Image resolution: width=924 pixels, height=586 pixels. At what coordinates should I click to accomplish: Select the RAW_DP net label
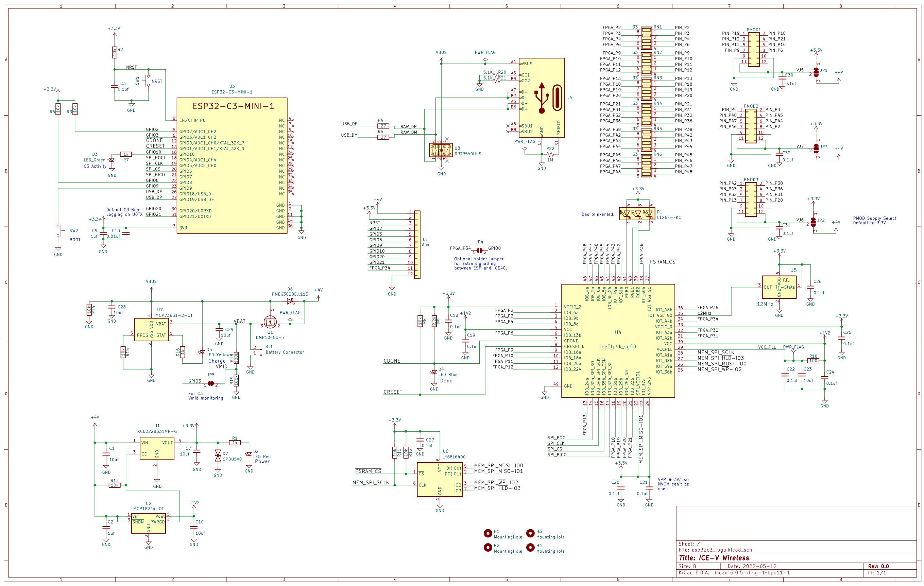(x=408, y=126)
